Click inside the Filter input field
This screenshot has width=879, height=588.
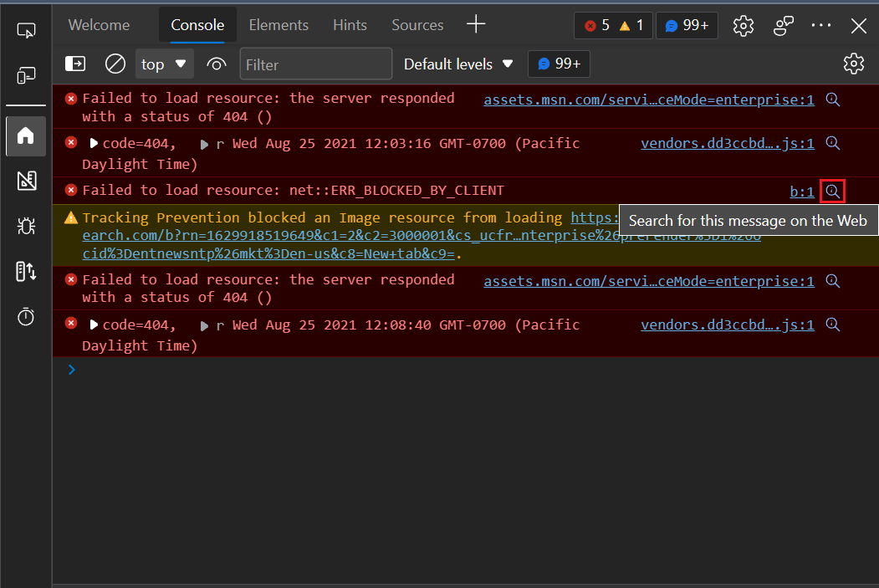pyautogui.click(x=315, y=64)
